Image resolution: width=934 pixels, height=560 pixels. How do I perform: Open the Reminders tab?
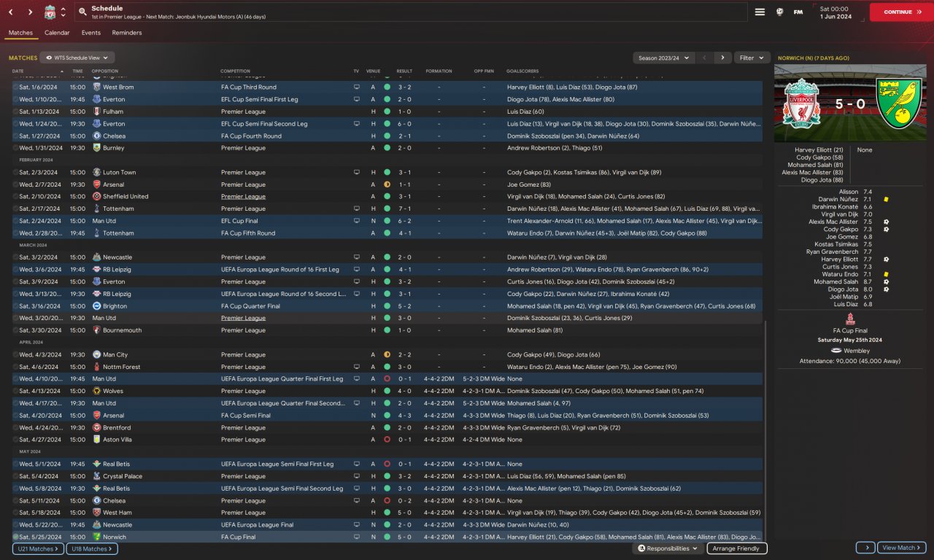(x=127, y=33)
